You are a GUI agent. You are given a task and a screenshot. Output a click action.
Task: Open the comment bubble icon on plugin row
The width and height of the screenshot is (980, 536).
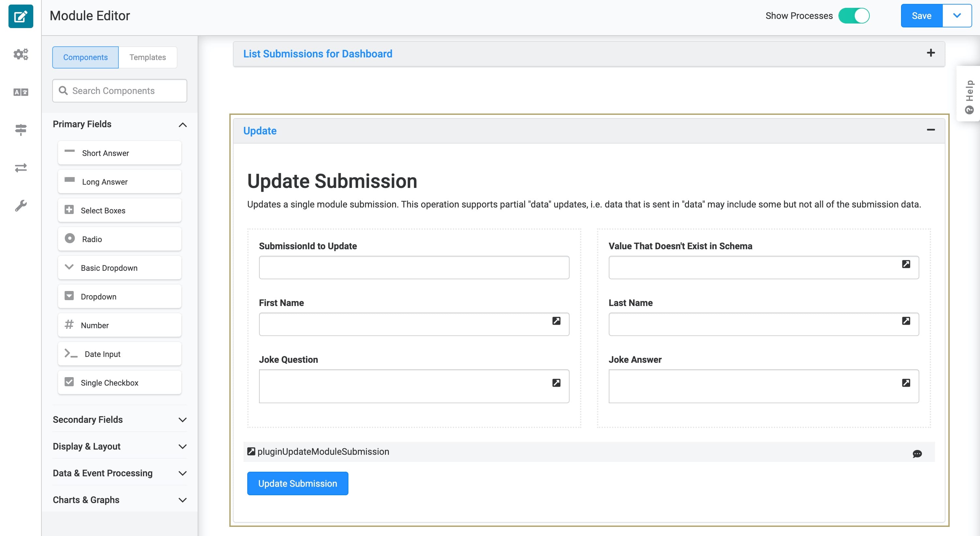click(917, 454)
